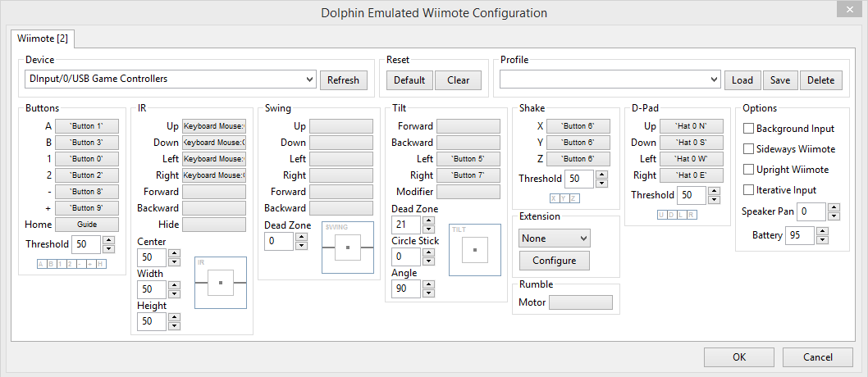868x377 pixels.
Task: Increase the IR Width value
Action: pos(175,285)
